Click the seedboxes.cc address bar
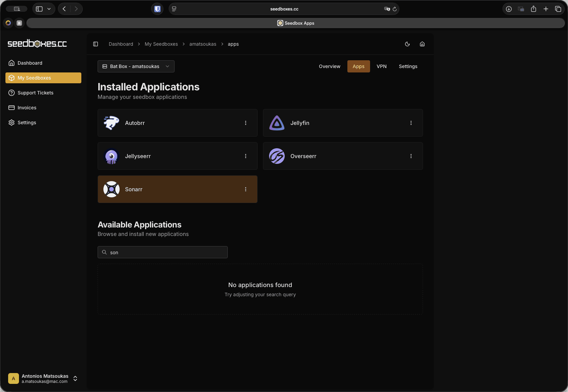568x392 pixels. pos(284,9)
